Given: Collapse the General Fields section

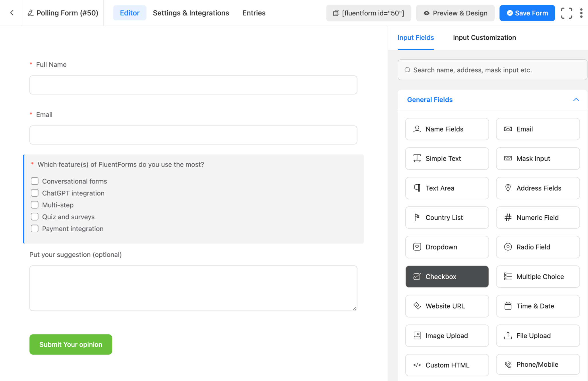Looking at the screenshot, I should (x=577, y=100).
